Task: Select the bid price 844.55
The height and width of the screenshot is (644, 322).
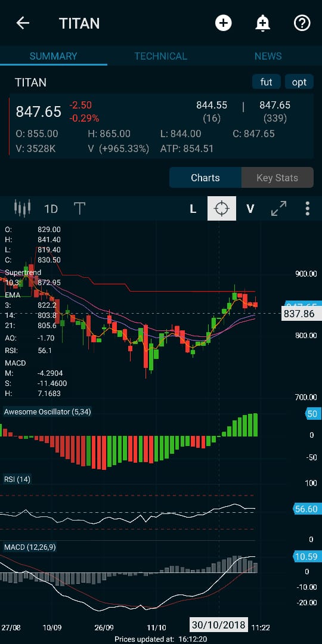Action: 212,105
